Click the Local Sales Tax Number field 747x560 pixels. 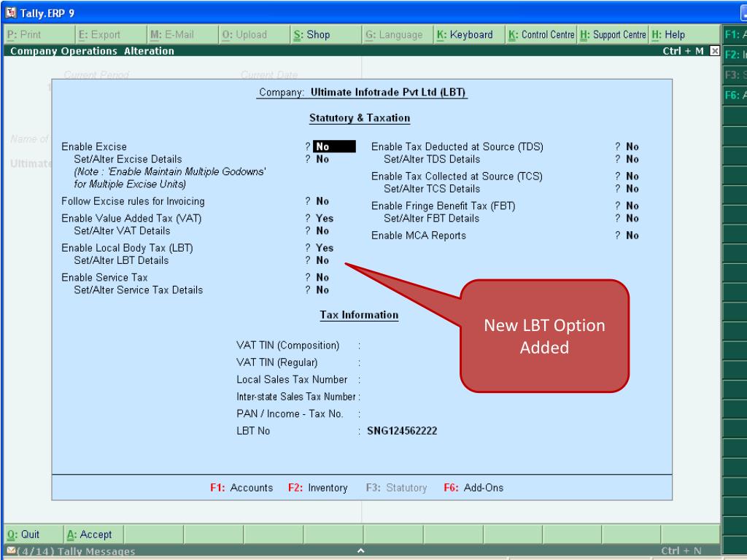pyautogui.click(x=292, y=379)
